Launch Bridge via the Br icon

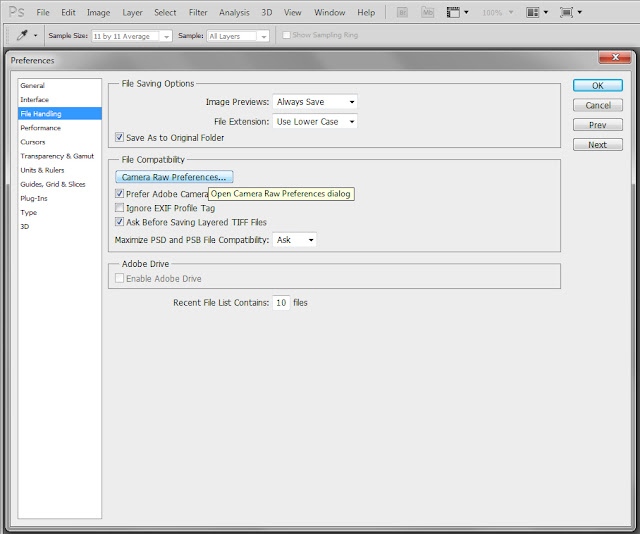(402, 13)
